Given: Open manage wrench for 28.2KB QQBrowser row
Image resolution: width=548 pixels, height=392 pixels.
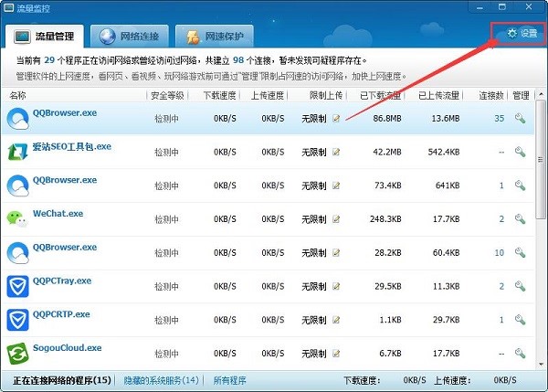Looking at the screenshot, I should pyautogui.click(x=520, y=253).
